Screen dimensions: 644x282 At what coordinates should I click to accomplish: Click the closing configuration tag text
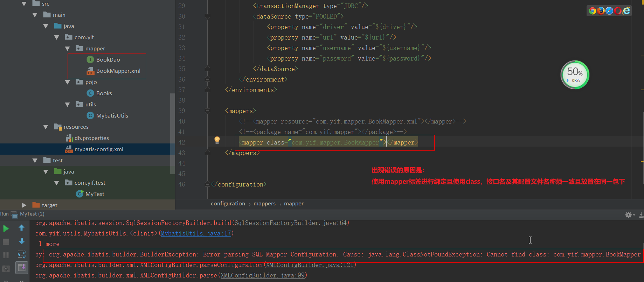click(239, 184)
